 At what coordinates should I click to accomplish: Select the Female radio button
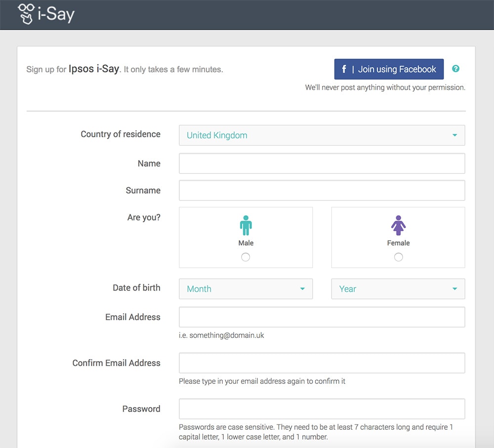(398, 257)
